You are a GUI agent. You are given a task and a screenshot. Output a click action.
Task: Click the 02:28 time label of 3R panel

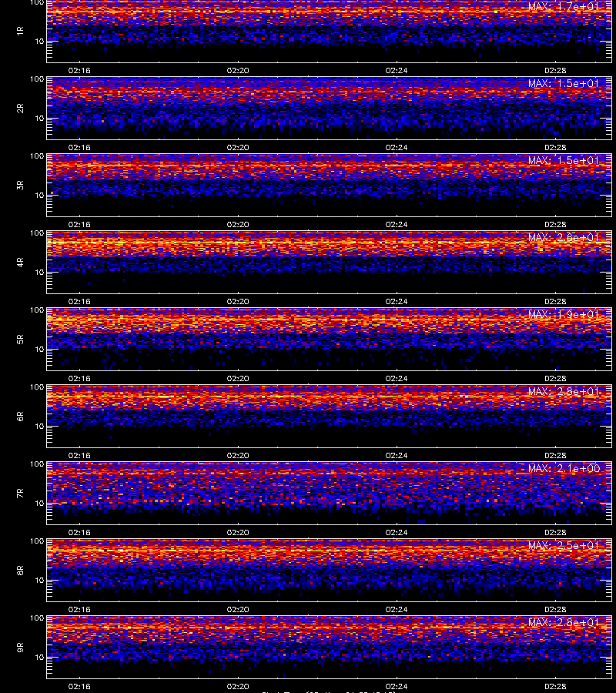tap(555, 225)
